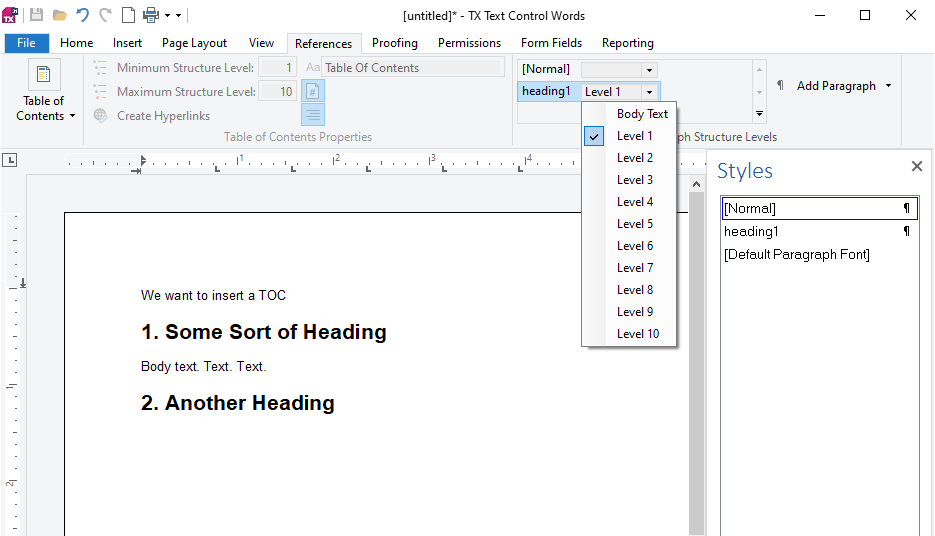Toggle right-align page numbers icon

click(x=312, y=114)
